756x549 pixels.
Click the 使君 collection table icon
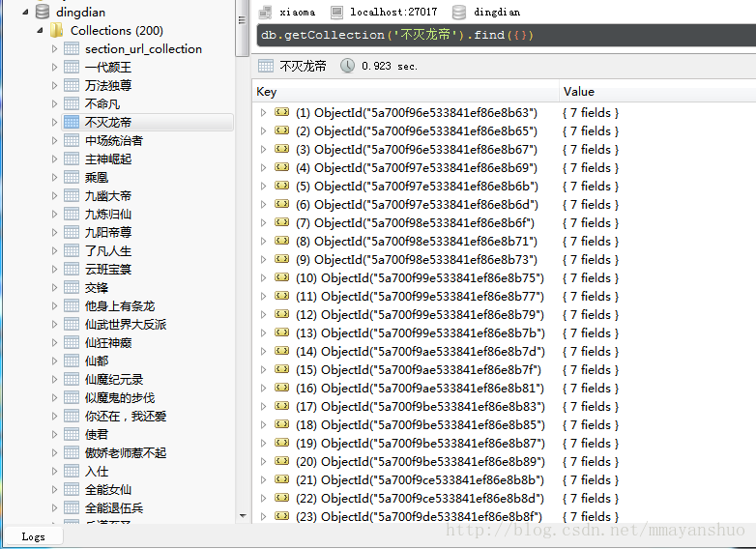(72, 434)
